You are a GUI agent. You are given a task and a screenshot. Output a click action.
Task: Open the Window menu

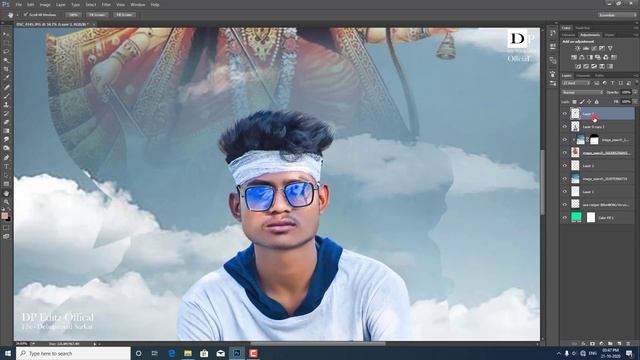(138, 5)
